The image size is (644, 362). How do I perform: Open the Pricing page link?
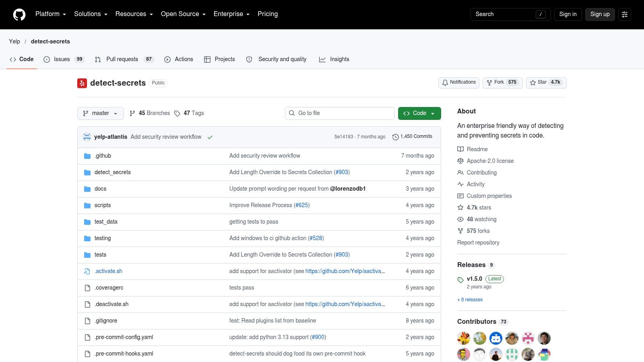coord(268,14)
